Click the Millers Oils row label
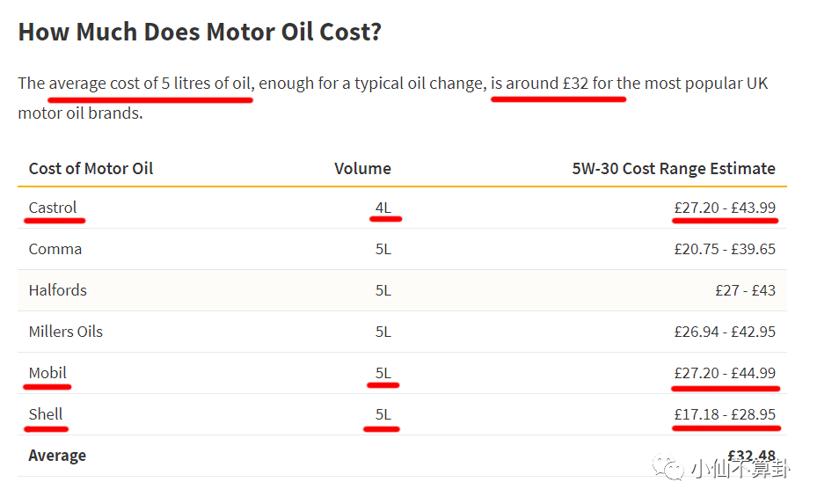Image resolution: width=817 pixels, height=504 pixels. pos(66,332)
